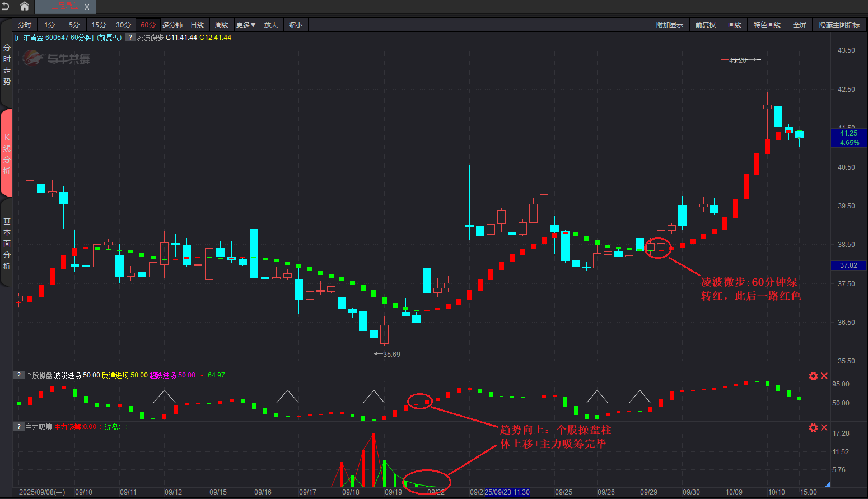
Task: Open settings gear for 个股操盘 panel
Action: (x=813, y=376)
